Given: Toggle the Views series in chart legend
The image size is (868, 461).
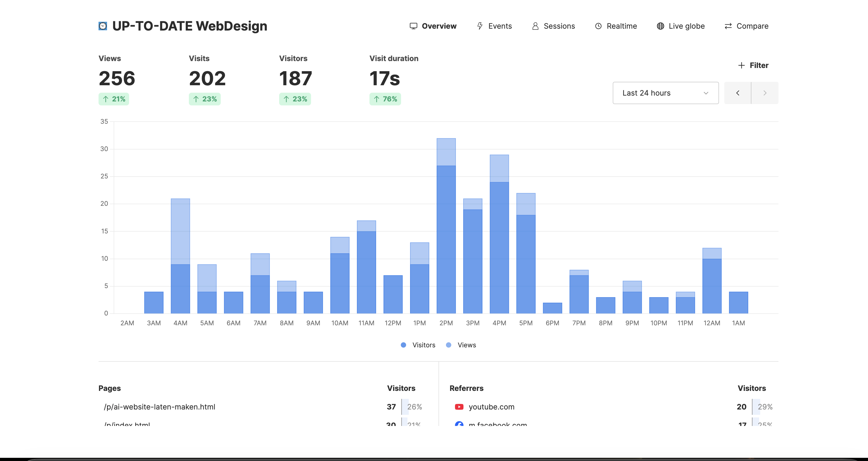Looking at the screenshot, I should (x=461, y=345).
